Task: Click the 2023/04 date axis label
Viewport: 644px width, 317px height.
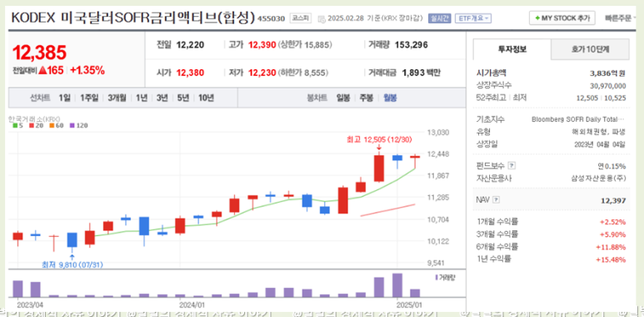Action: 29,305
